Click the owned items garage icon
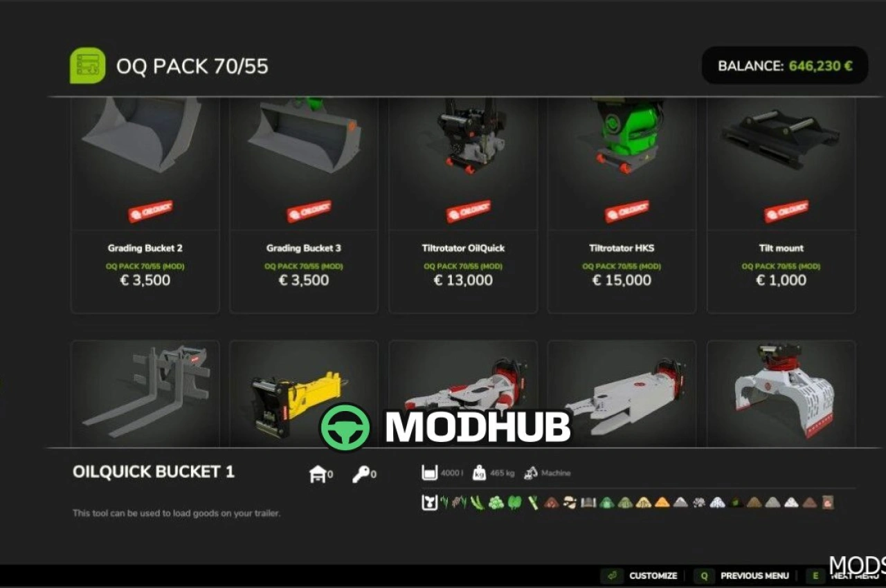This screenshot has width=886, height=588. coord(318,474)
